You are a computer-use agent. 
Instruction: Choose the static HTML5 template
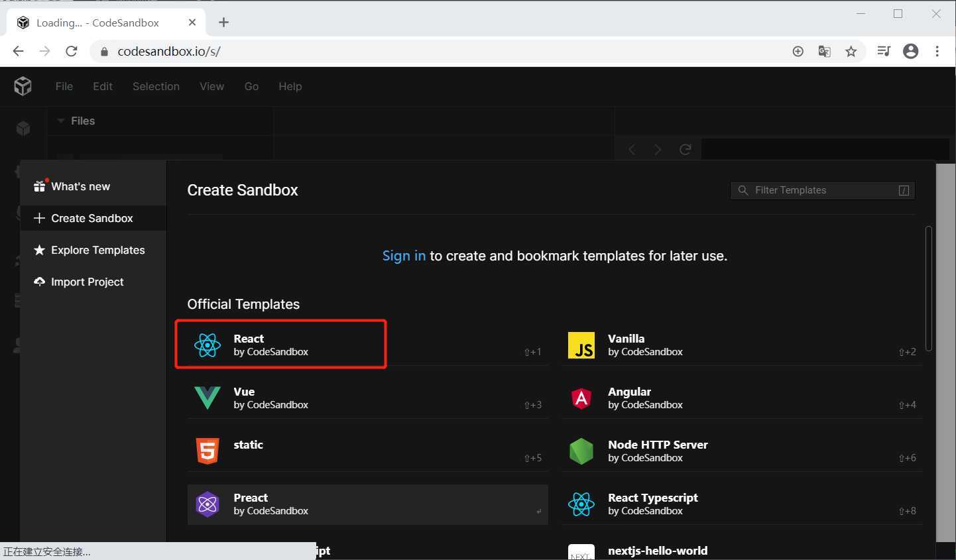click(x=368, y=451)
